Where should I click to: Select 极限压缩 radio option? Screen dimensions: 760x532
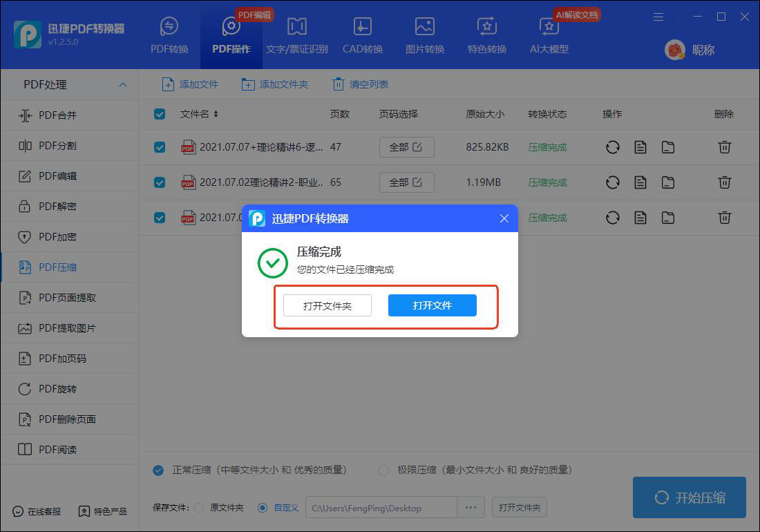click(x=383, y=470)
